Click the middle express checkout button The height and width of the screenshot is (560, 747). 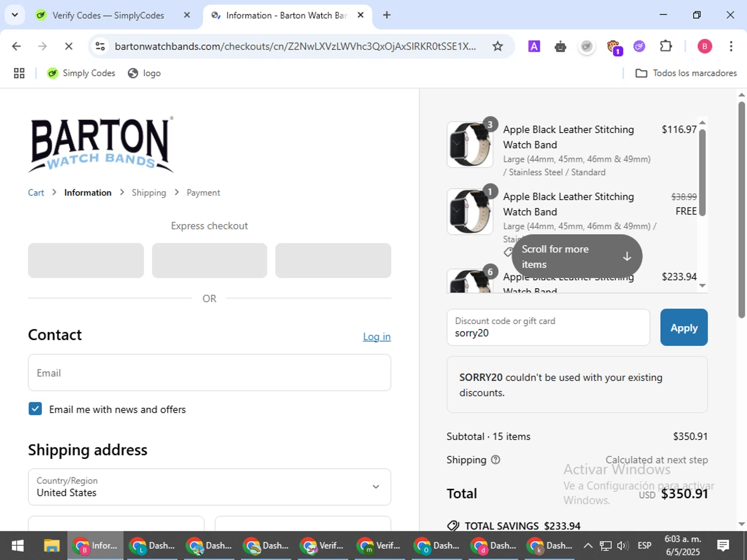[x=210, y=260]
